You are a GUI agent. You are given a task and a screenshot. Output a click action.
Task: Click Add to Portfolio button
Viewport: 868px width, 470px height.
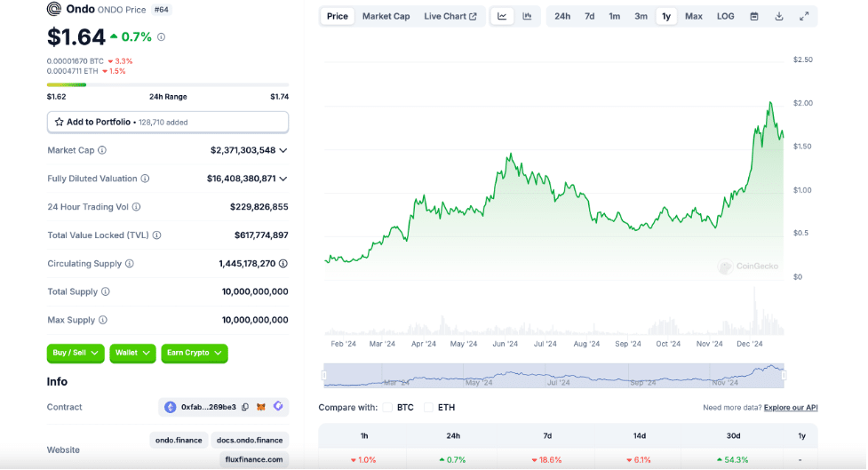click(x=168, y=122)
